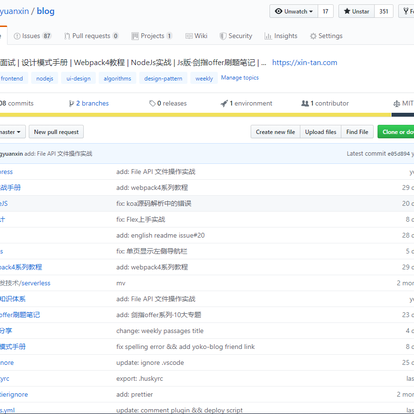Click the shield icon on Security tab

click(222, 36)
